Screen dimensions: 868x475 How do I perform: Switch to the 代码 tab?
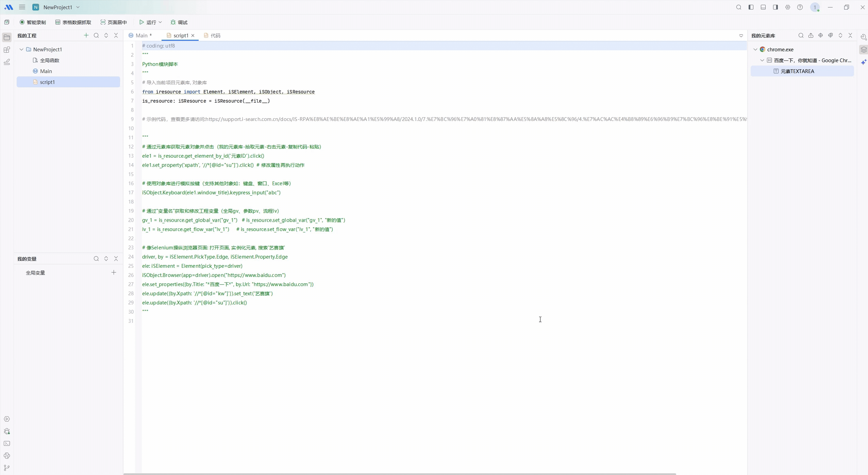(215, 36)
